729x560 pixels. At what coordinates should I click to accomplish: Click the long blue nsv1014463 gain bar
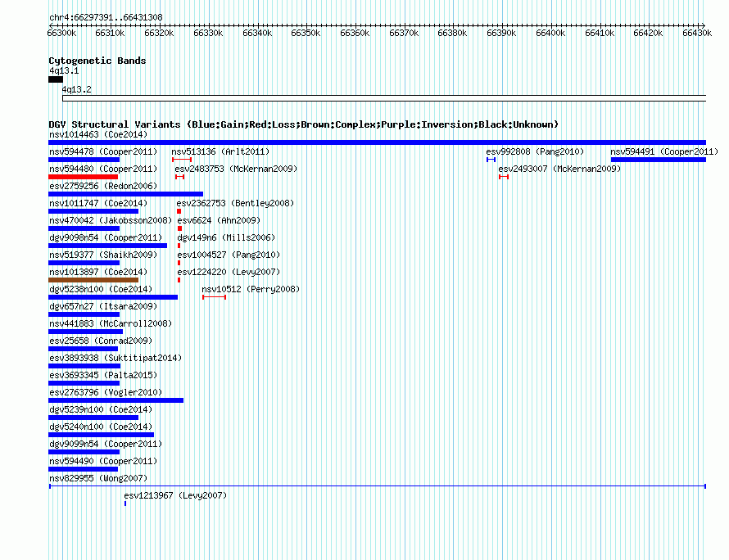tap(377, 142)
